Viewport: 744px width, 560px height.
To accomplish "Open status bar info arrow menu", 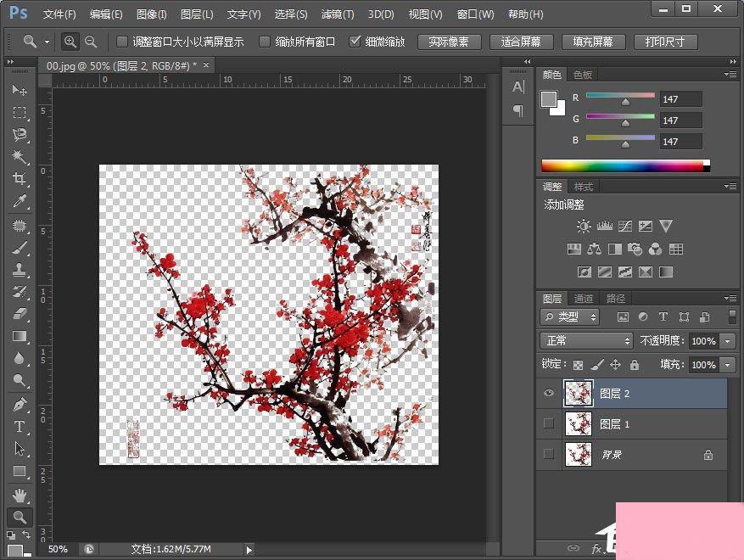I will click(x=249, y=550).
